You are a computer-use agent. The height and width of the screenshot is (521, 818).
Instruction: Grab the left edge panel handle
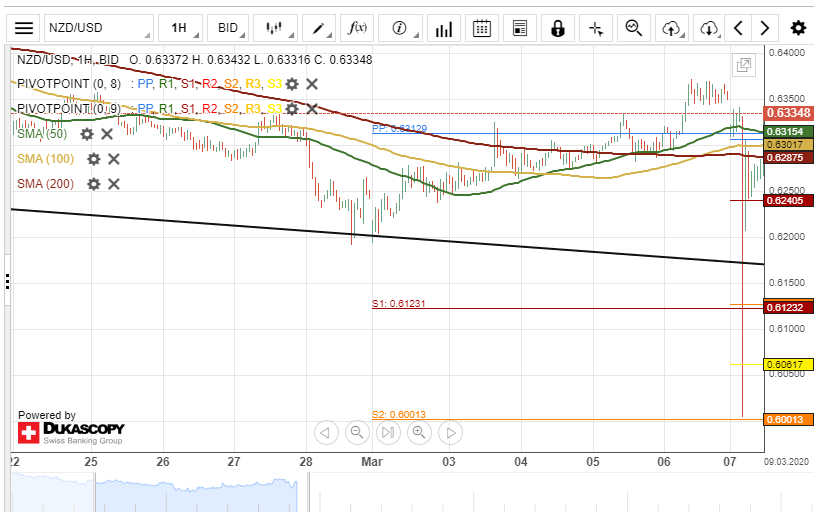click(x=7, y=282)
